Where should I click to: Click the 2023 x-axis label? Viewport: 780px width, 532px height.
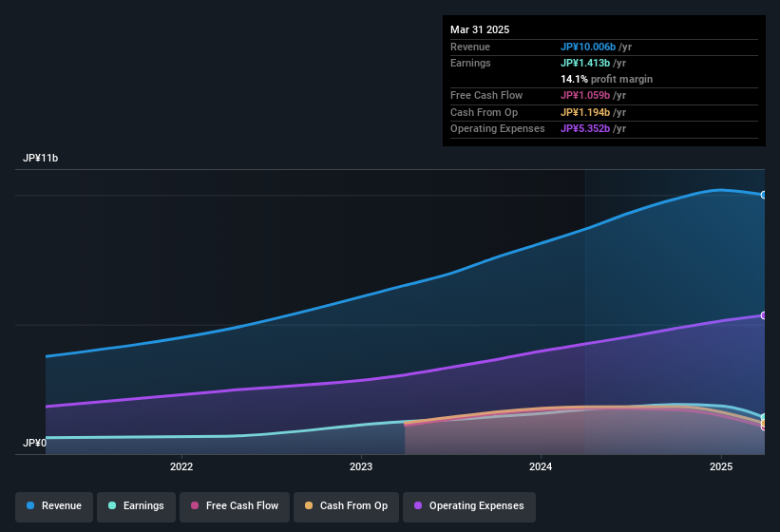[361, 466]
